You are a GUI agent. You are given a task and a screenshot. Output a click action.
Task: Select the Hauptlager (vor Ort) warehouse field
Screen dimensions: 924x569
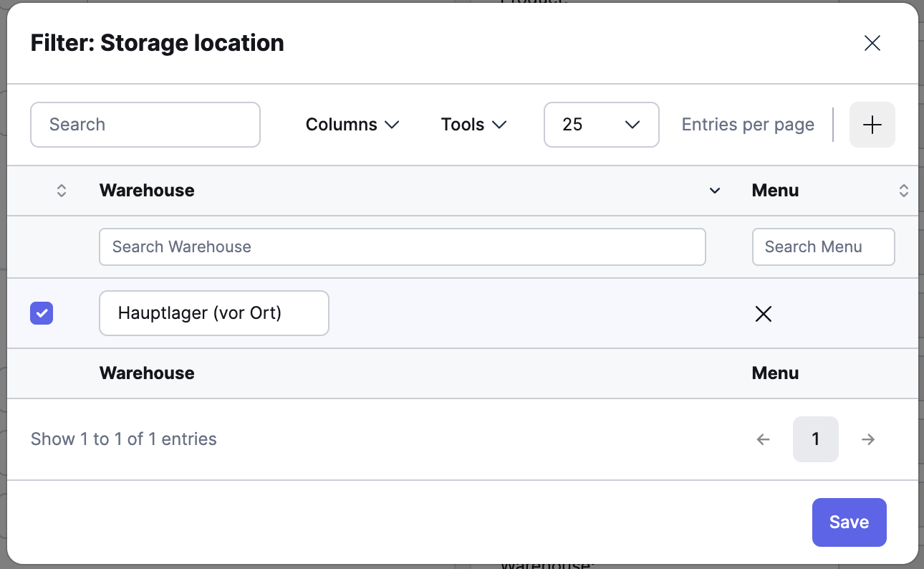point(213,313)
